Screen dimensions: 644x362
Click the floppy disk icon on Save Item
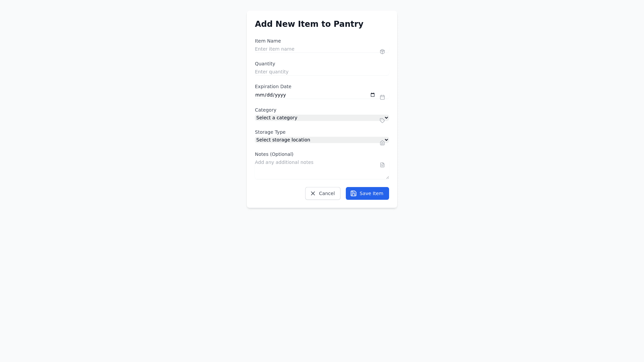point(354,193)
